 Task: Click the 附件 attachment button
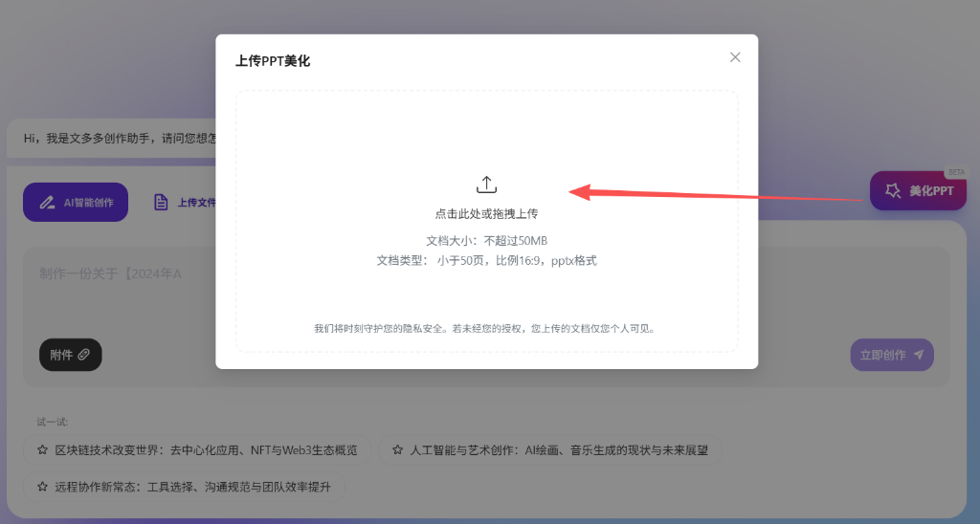71,355
